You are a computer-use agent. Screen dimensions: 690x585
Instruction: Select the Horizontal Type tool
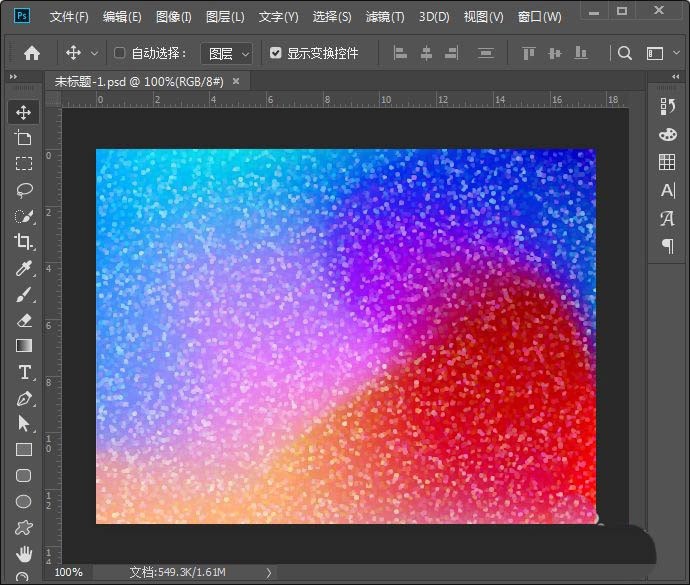click(x=24, y=372)
